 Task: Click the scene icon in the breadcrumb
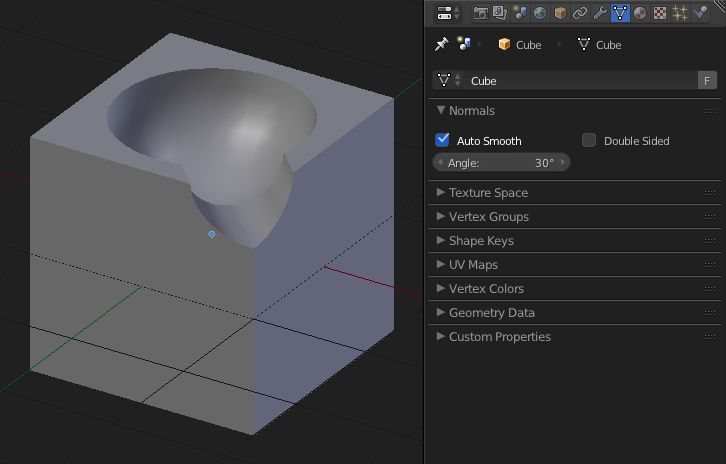463,44
